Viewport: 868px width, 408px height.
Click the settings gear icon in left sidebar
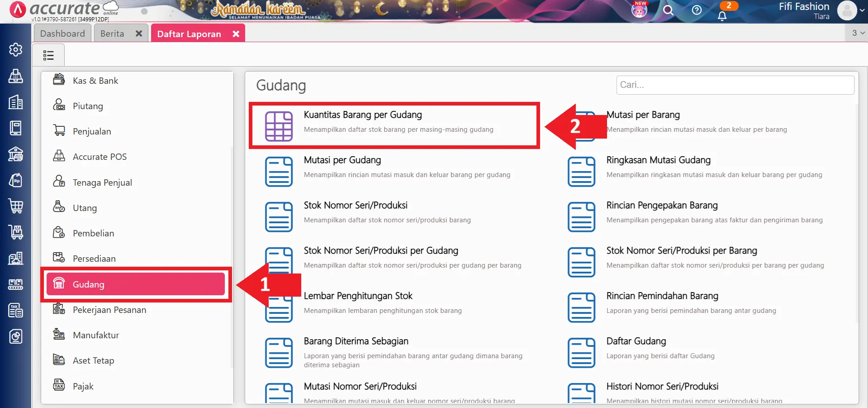pos(15,49)
